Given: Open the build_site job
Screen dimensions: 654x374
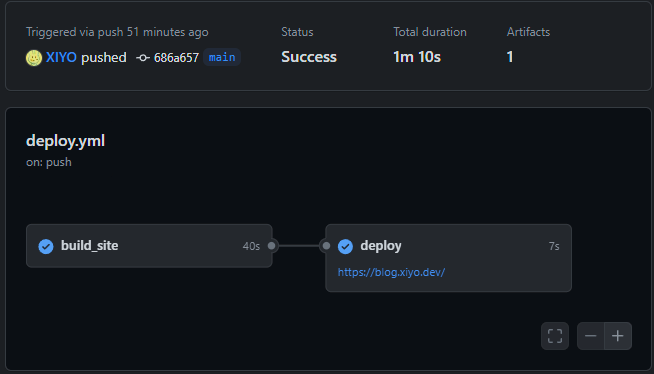Looking at the screenshot, I should (149, 246).
